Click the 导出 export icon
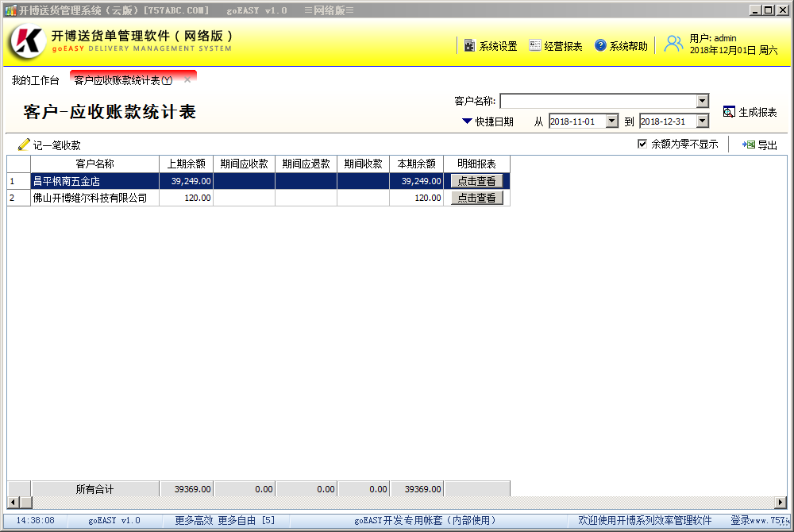 pyautogui.click(x=748, y=145)
